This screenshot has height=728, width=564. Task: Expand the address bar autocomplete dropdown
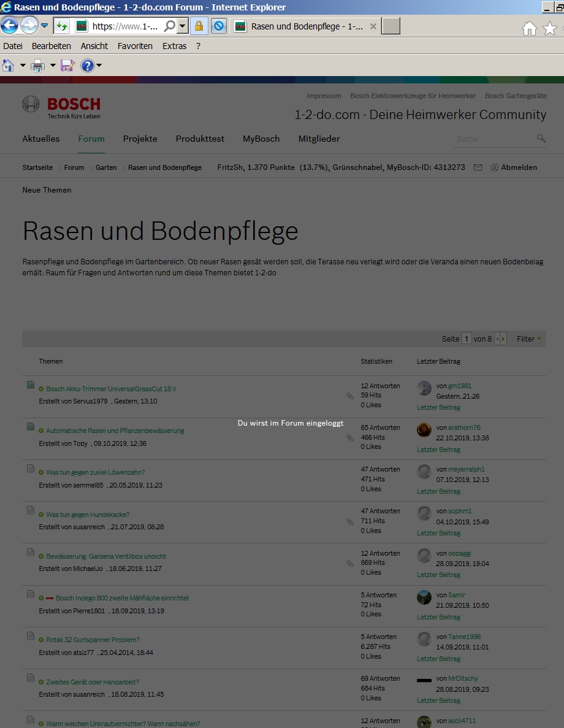coord(183,26)
